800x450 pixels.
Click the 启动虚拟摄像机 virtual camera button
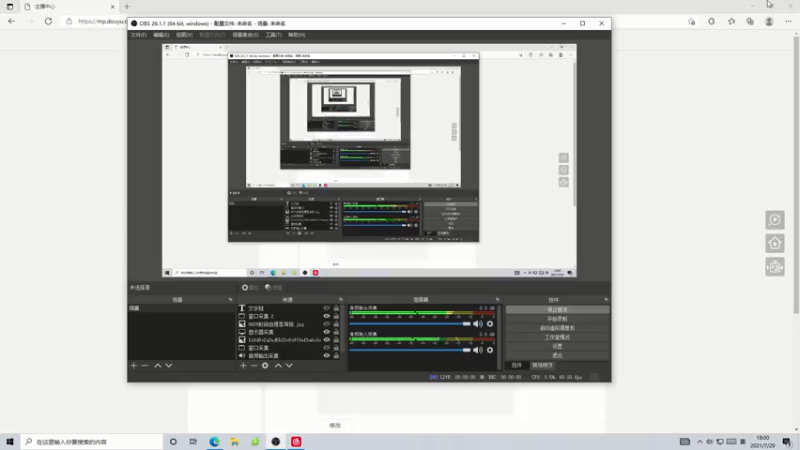[x=557, y=328]
